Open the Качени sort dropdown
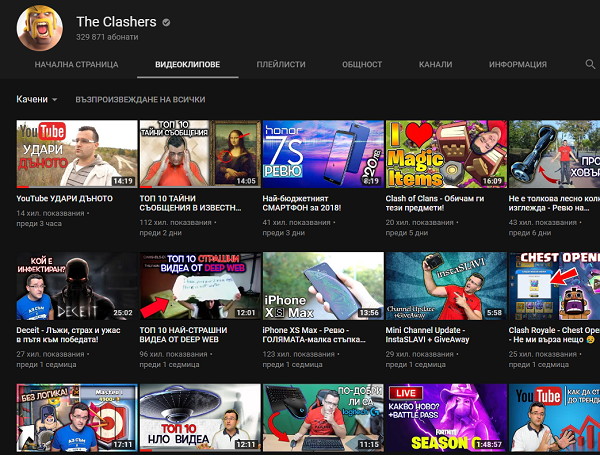The height and width of the screenshot is (455, 600). click(x=37, y=100)
